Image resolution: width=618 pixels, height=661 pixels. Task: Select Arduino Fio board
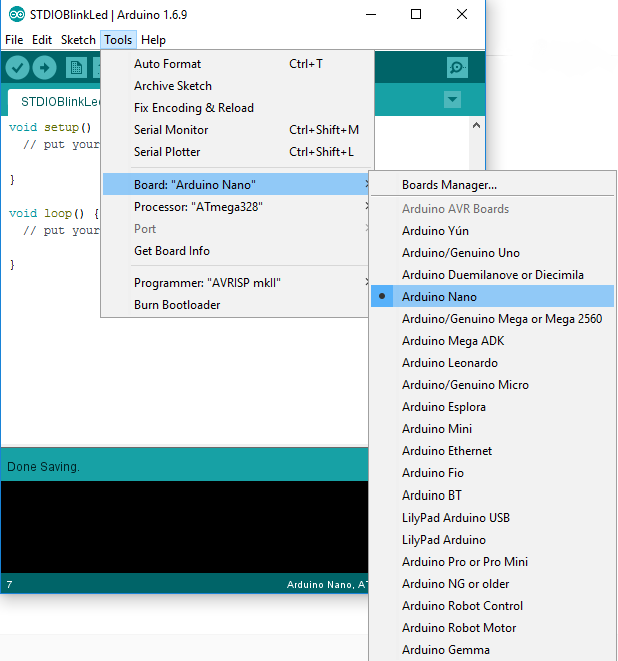pyautogui.click(x=492, y=473)
